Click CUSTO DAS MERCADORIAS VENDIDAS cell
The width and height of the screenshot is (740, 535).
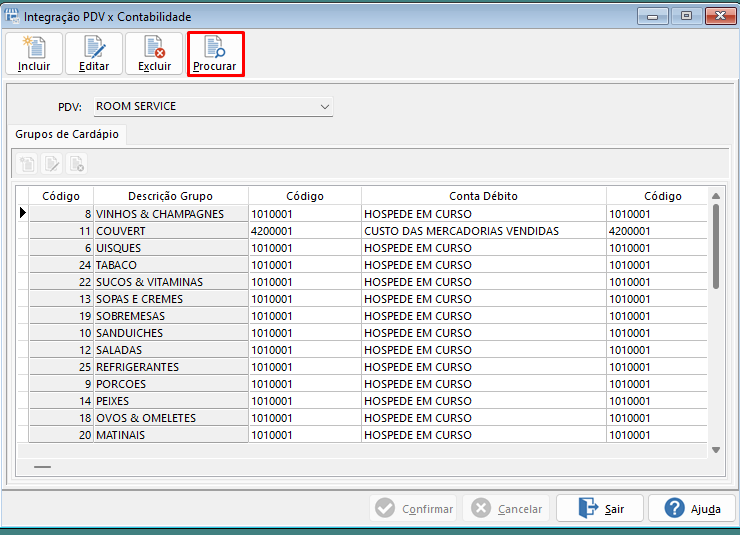484,231
